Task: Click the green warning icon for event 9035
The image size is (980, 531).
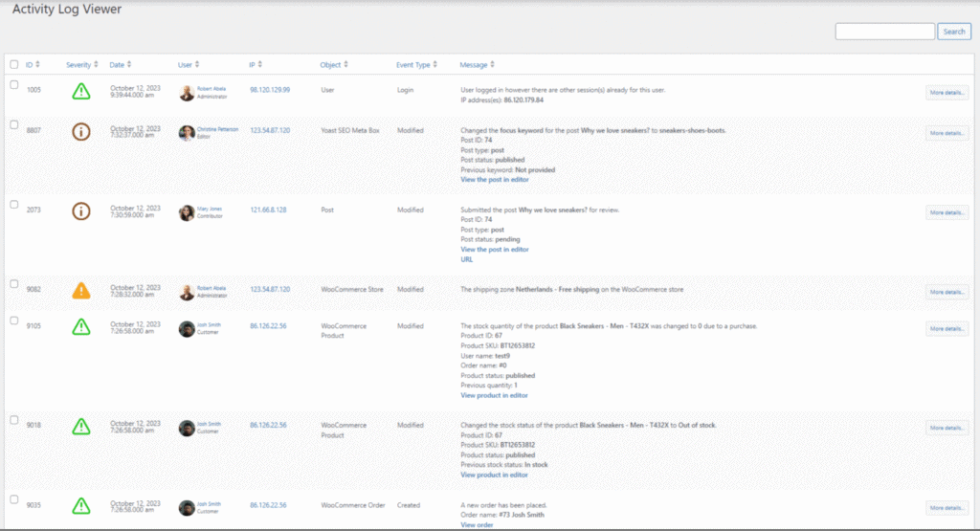Action: (x=81, y=504)
